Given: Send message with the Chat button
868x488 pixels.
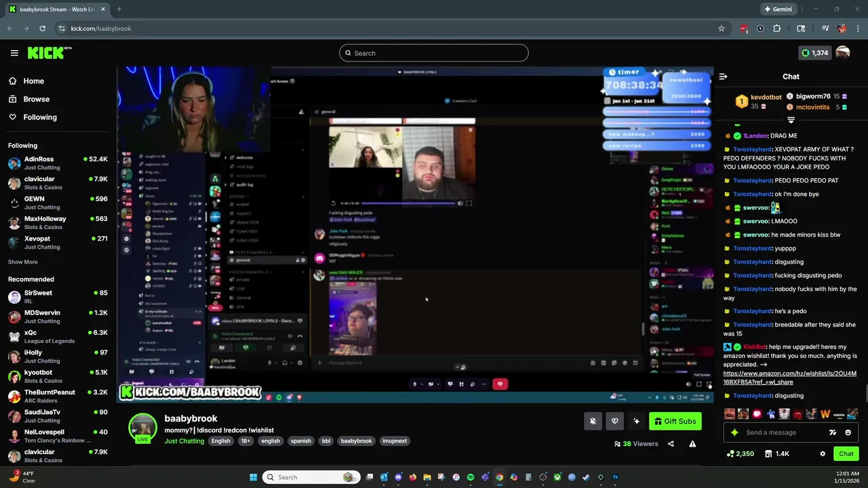Looking at the screenshot, I should click(x=846, y=453).
